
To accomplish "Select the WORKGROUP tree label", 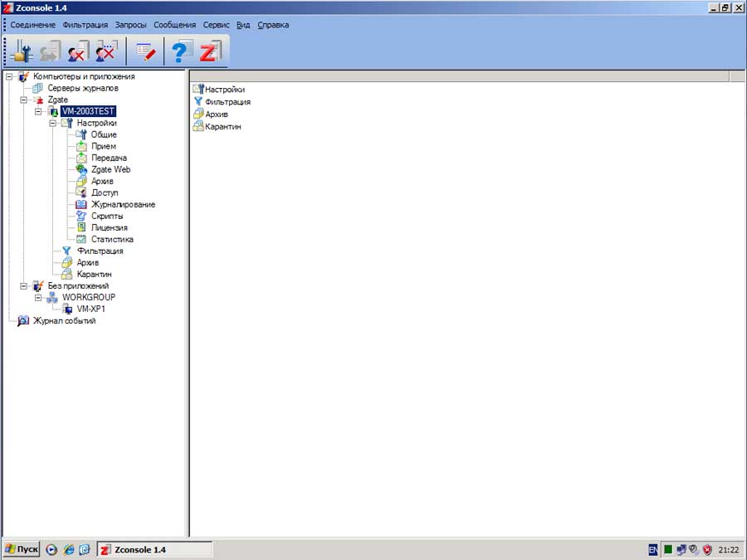I will tap(89, 297).
